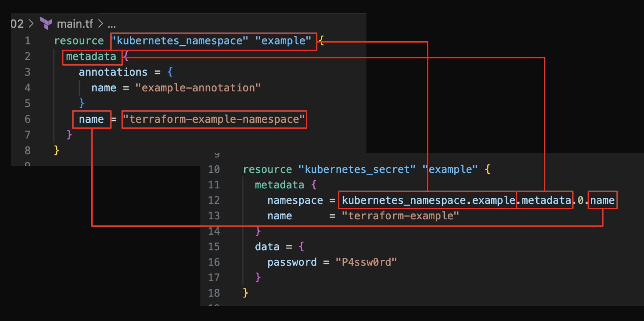The width and height of the screenshot is (644, 321).
Task: Click kubernetes_namespace.example reference on line 12
Action: (x=428, y=200)
